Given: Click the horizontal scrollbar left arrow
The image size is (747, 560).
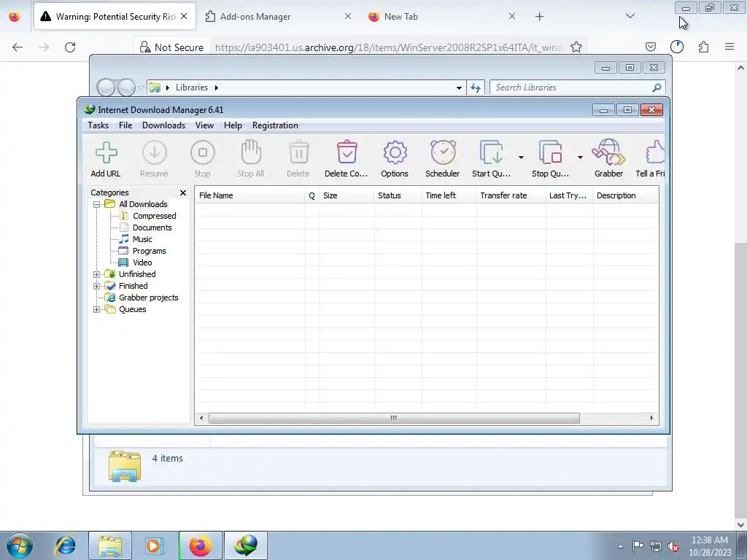Looking at the screenshot, I should coord(201,418).
